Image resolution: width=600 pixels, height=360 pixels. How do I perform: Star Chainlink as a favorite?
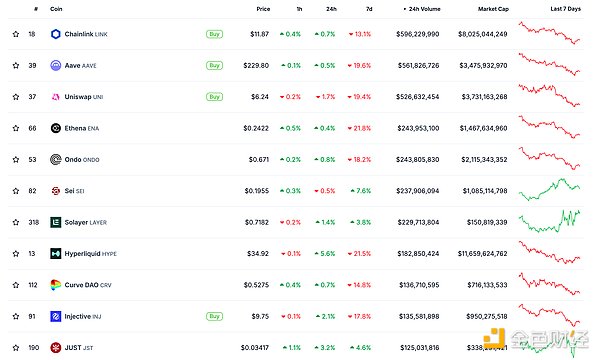16,34
